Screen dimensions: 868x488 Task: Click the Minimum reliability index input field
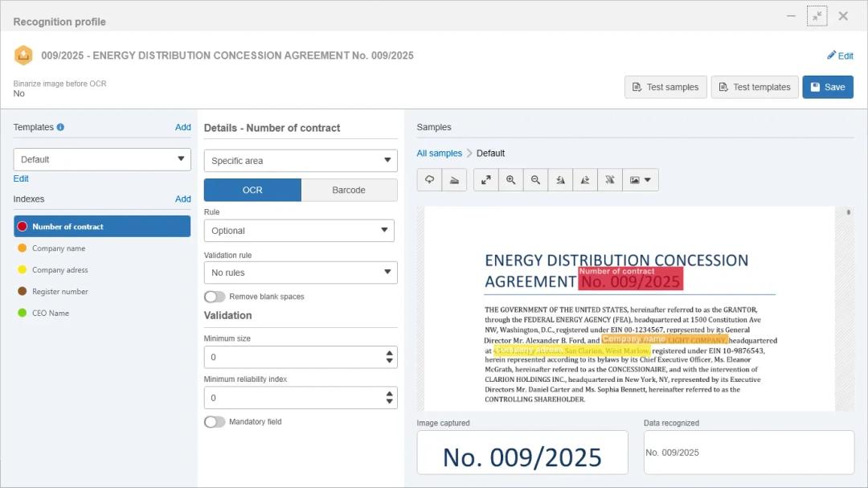click(293, 398)
